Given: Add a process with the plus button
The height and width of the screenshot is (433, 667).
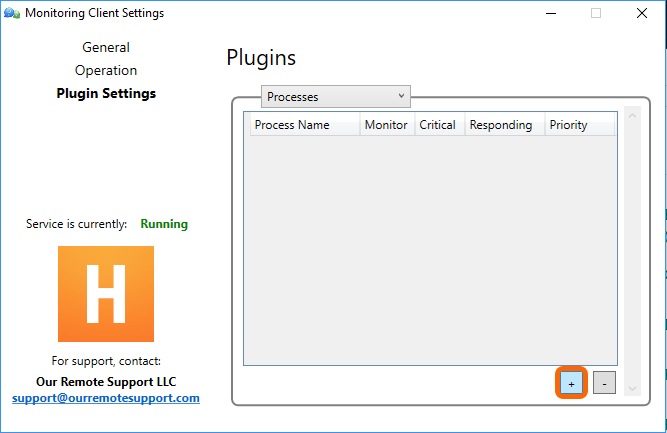Looking at the screenshot, I should pyautogui.click(x=571, y=383).
